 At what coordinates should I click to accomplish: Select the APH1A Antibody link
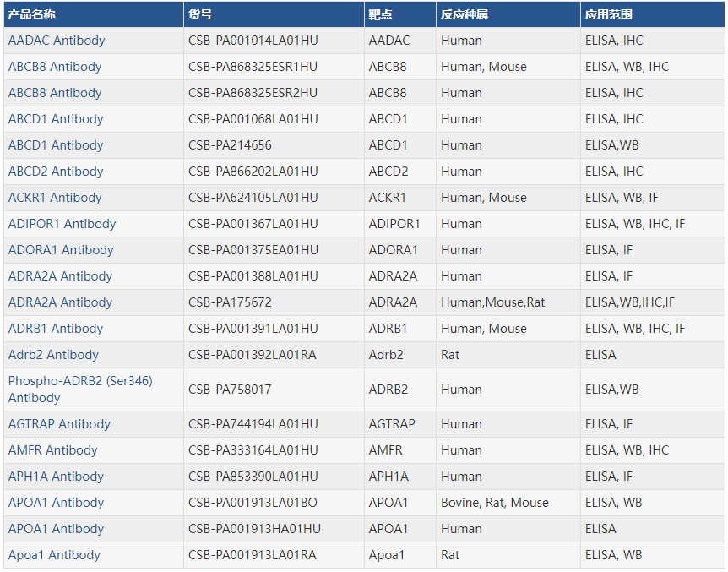[56, 477]
